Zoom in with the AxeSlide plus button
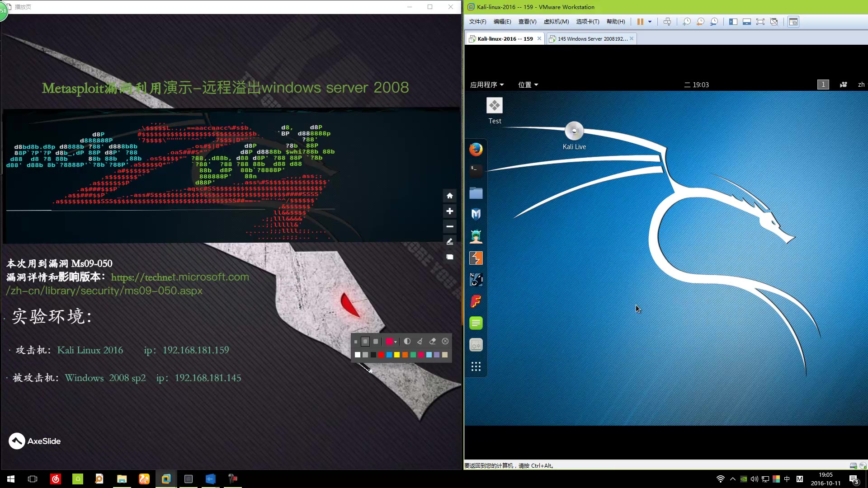The image size is (868, 488). (449, 211)
